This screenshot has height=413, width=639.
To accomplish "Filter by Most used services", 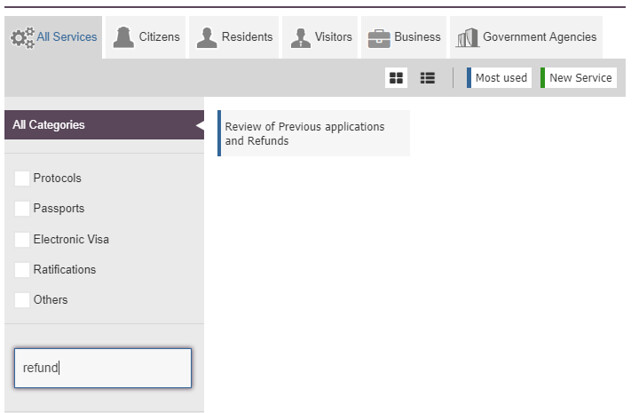I will coord(500,78).
